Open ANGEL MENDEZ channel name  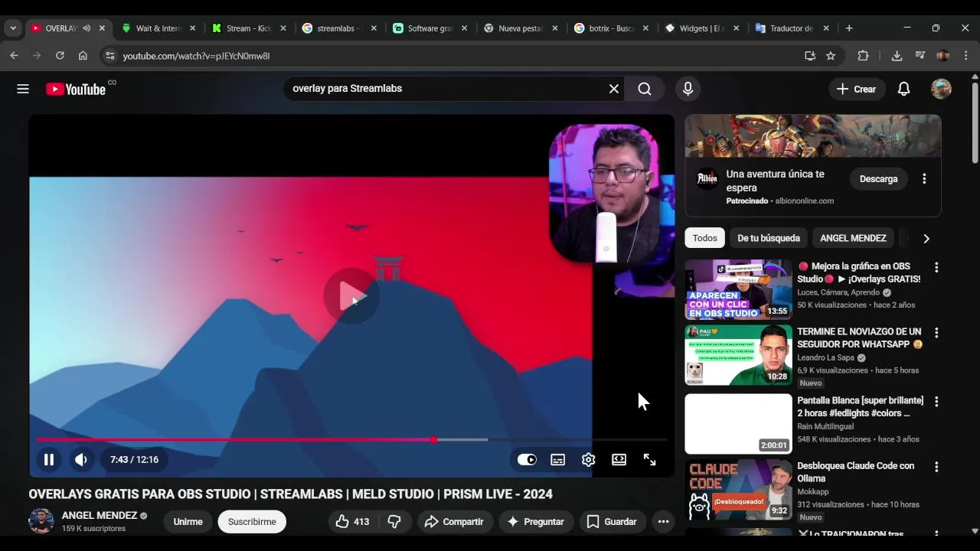[x=99, y=516]
